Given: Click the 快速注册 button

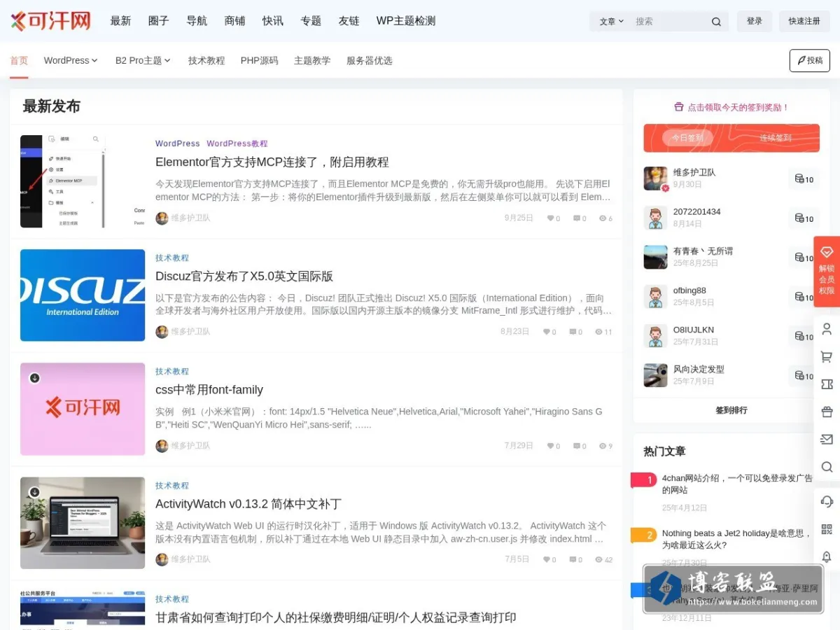Looking at the screenshot, I should point(804,21).
